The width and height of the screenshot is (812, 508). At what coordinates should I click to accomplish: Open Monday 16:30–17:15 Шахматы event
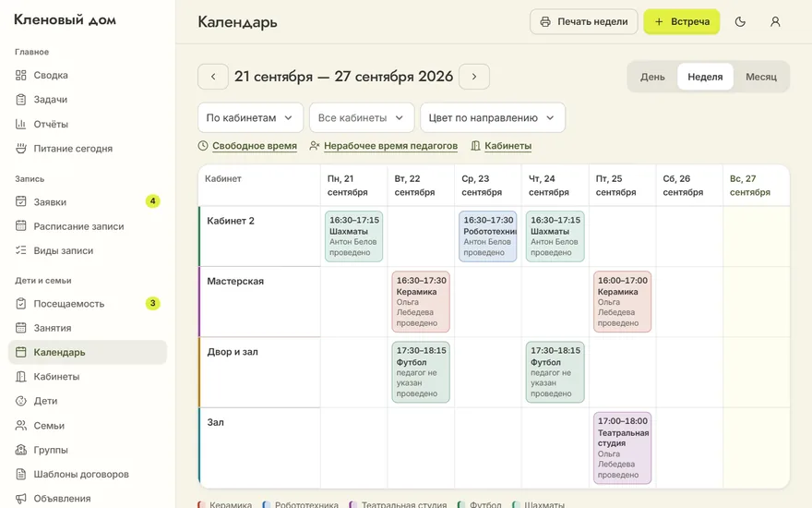(x=353, y=236)
